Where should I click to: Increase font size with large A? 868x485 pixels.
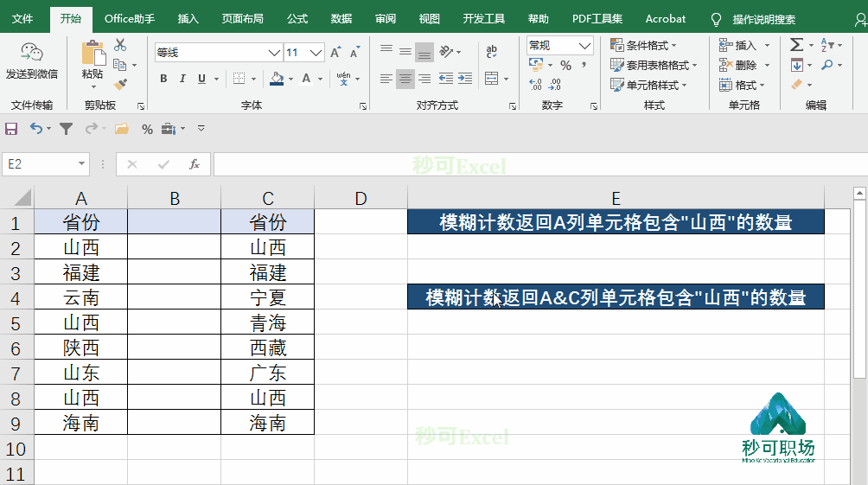(335, 53)
